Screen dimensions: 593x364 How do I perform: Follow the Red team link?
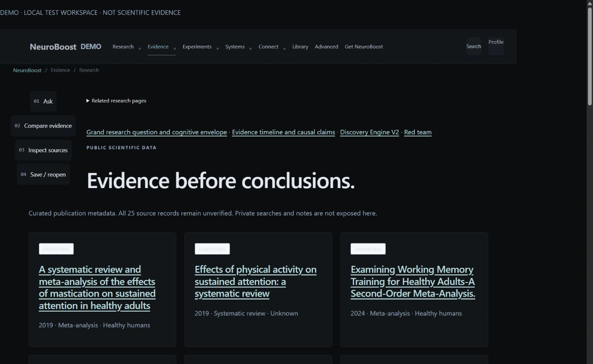[x=418, y=132]
